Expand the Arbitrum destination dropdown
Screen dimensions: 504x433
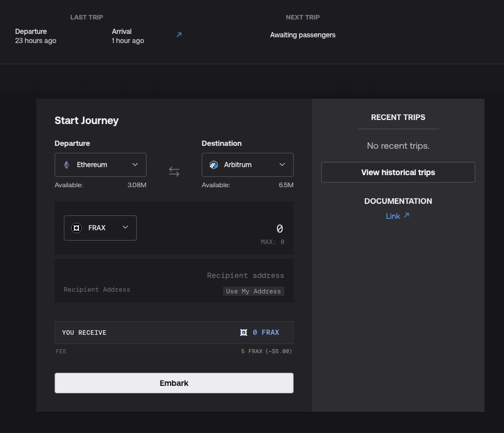(x=248, y=165)
